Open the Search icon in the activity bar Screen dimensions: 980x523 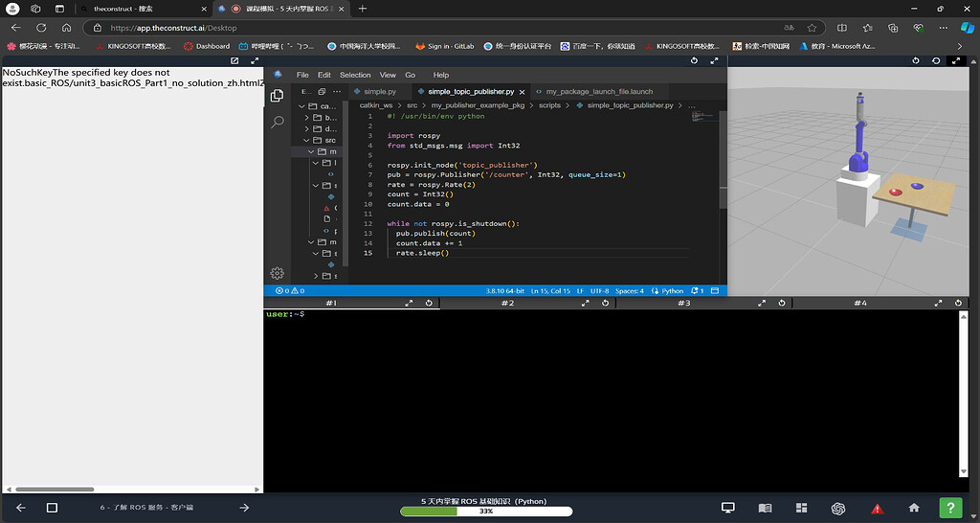point(277,122)
